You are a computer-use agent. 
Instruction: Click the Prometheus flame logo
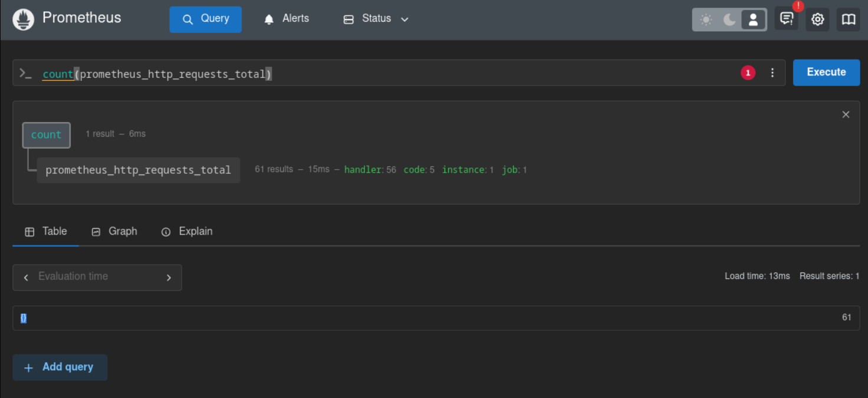24,19
